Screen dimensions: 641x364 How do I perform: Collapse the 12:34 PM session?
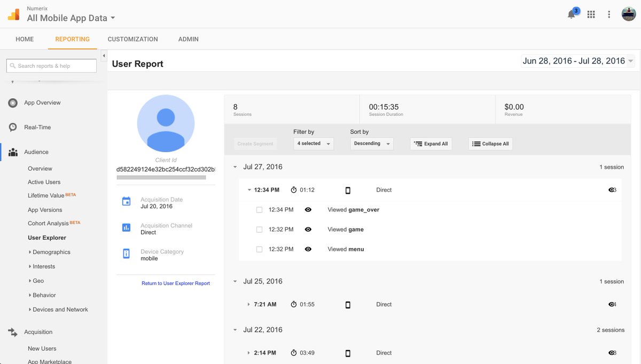pos(249,190)
